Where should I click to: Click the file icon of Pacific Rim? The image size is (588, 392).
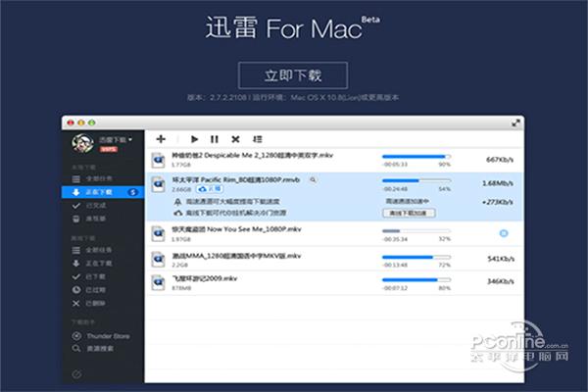tap(158, 184)
